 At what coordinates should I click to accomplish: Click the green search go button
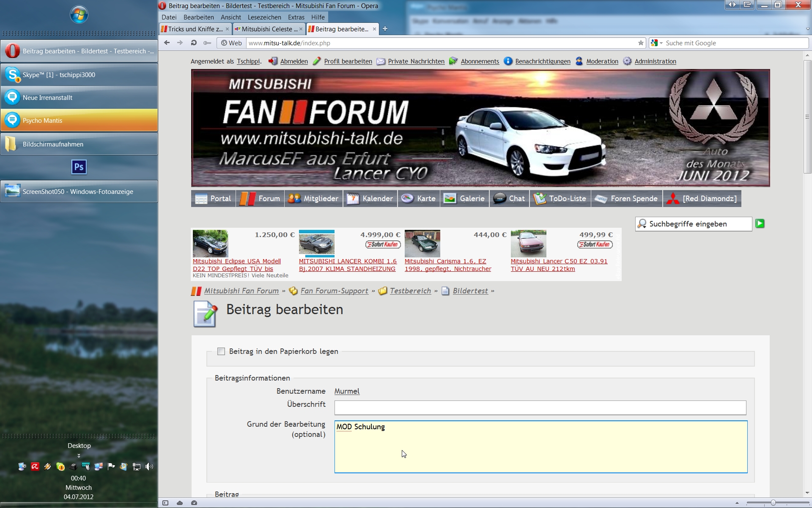coord(760,224)
